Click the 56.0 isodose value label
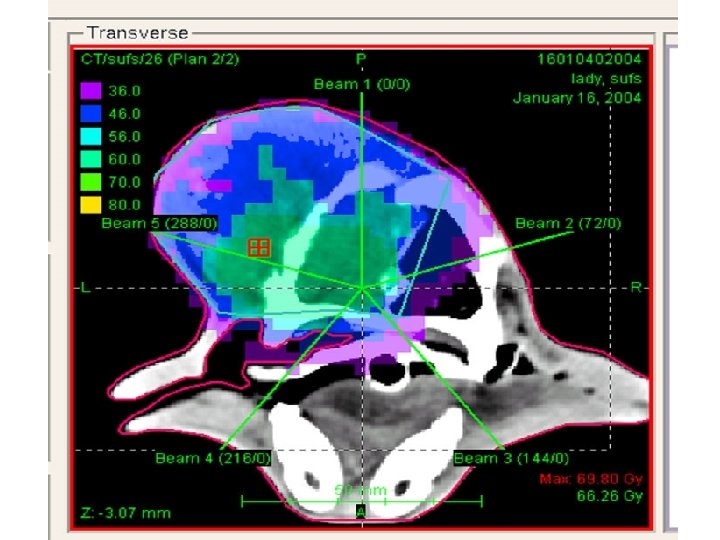This screenshot has height=540, width=720. pyautogui.click(x=124, y=137)
